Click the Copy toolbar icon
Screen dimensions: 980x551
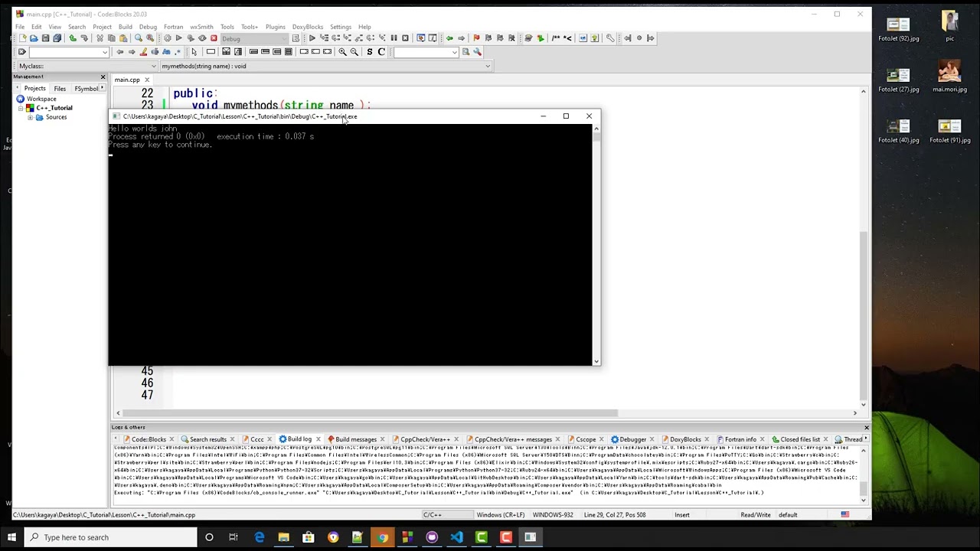point(112,38)
